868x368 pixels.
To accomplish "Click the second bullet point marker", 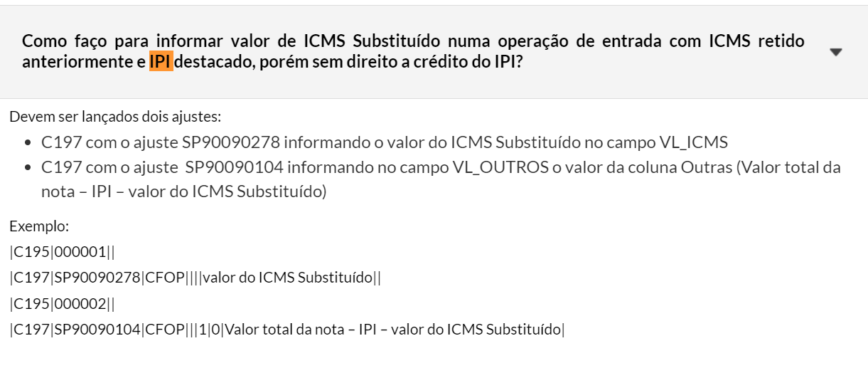I will tap(28, 169).
